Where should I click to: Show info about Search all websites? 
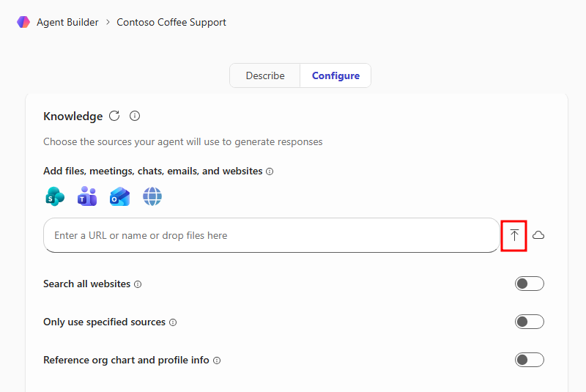(x=138, y=284)
